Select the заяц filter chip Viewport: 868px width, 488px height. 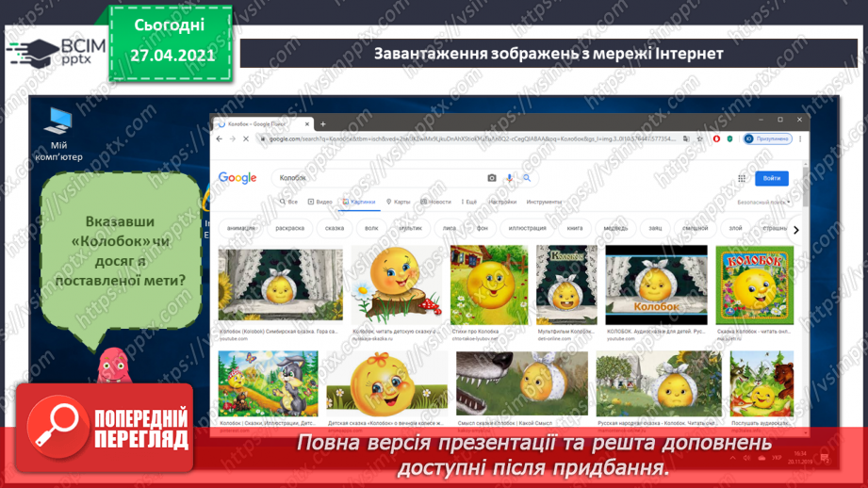tap(655, 229)
